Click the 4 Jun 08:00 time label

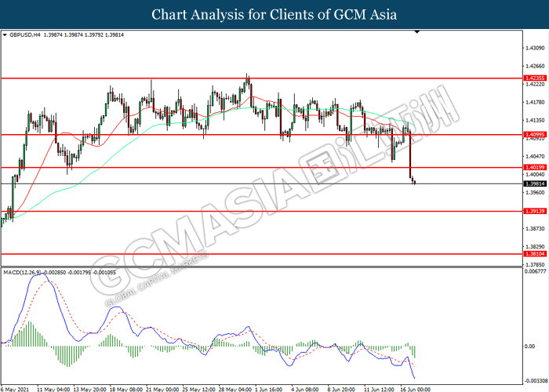[x=305, y=389]
